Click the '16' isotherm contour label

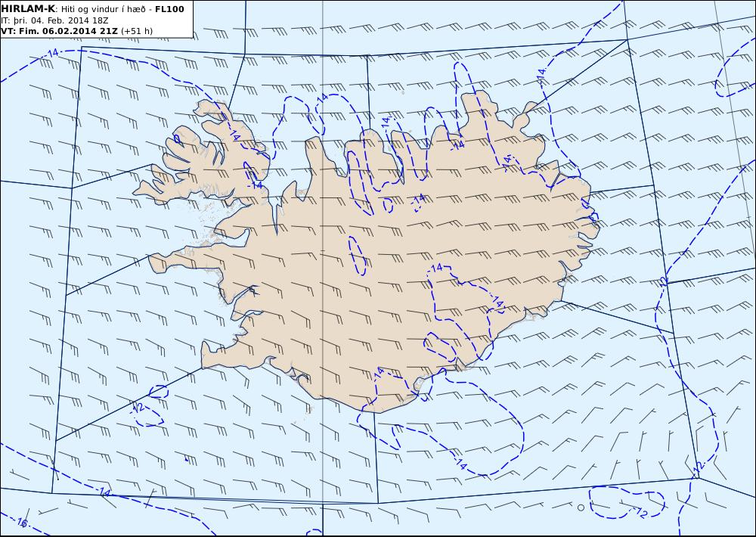coord(22,523)
